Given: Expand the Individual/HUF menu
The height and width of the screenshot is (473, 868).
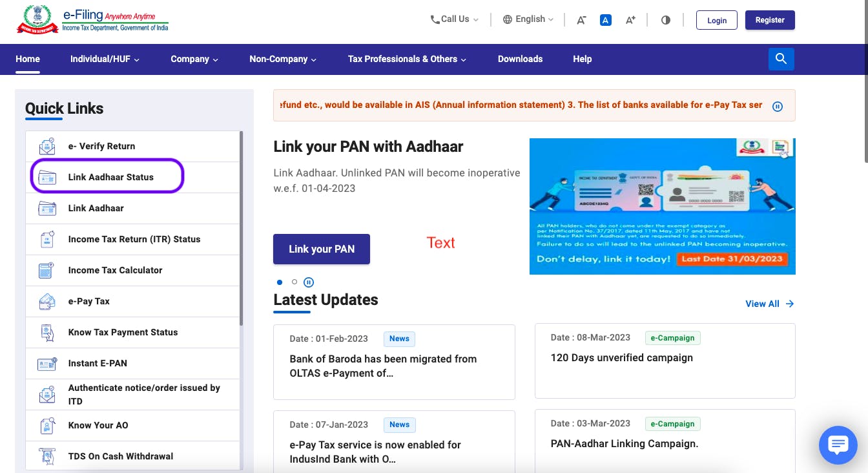Looking at the screenshot, I should 105,59.
